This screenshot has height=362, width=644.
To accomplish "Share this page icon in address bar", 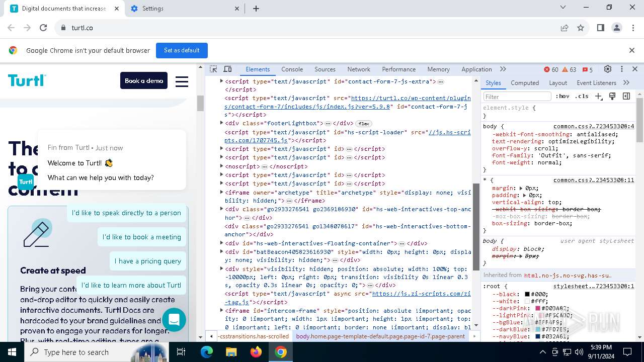I will [x=565, y=28].
